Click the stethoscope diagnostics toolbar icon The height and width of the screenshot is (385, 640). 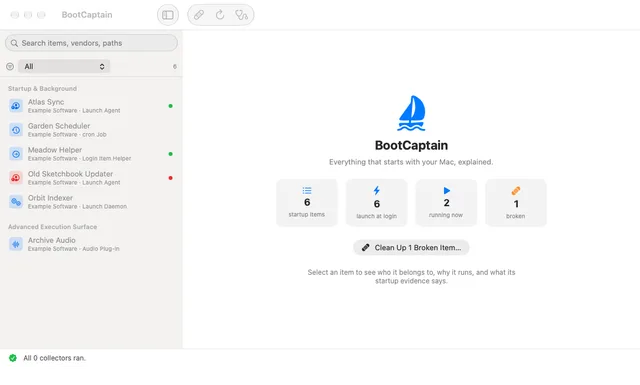(x=241, y=15)
